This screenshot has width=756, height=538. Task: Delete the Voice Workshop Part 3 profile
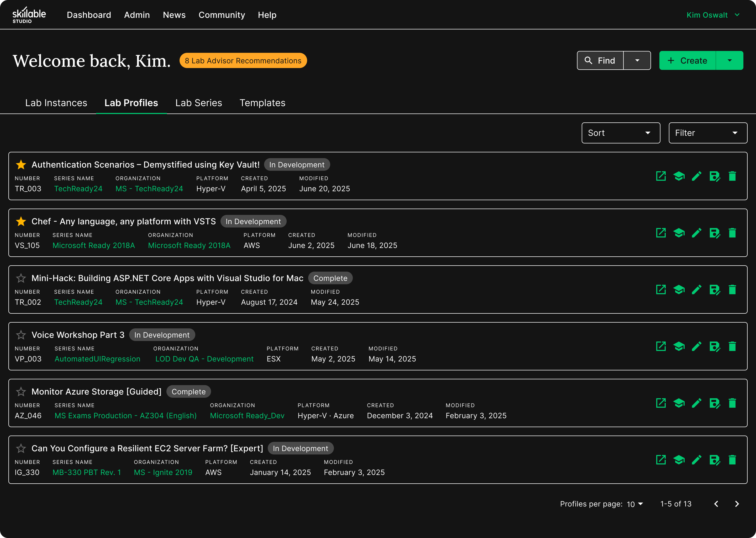point(732,346)
